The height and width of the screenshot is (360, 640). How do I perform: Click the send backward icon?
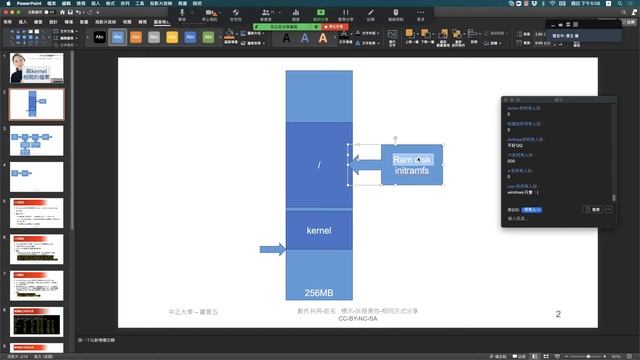425,34
